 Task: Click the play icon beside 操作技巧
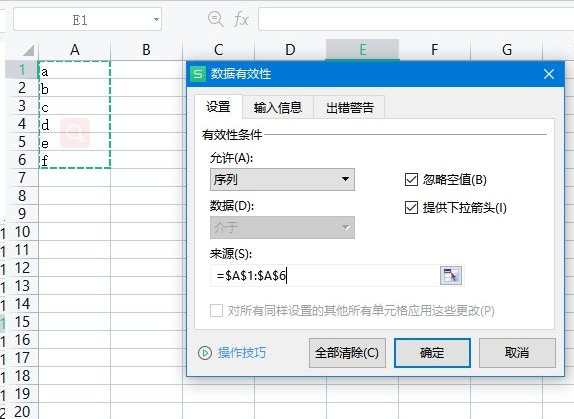click(205, 353)
